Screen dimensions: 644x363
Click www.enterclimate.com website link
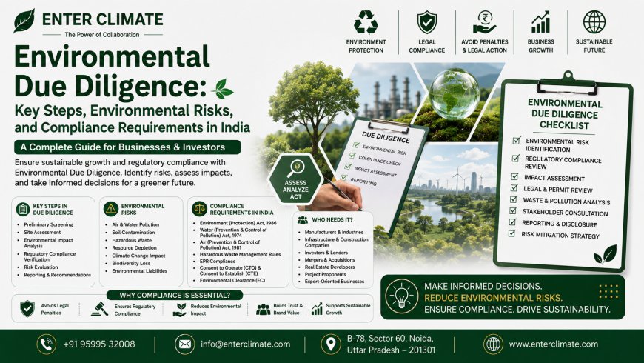point(554,344)
